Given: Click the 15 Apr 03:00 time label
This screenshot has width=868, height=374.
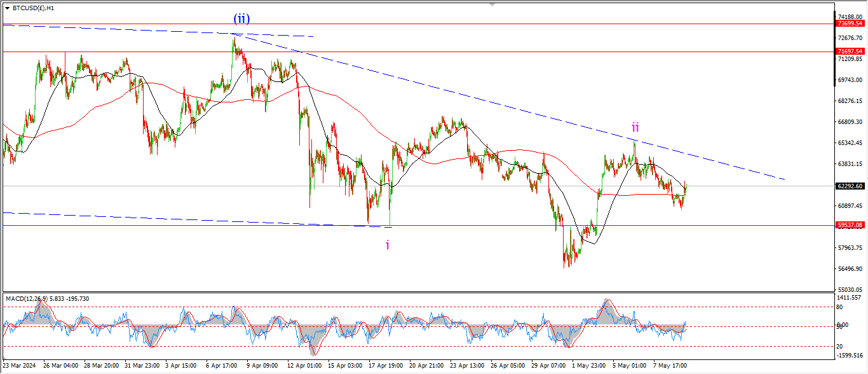Looking at the screenshot, I should (344, 366).
